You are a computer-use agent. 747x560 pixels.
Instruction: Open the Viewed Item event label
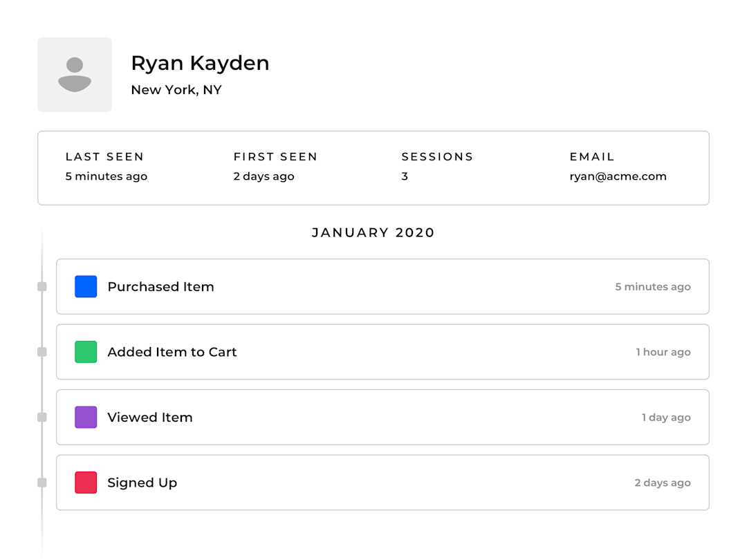149,417
